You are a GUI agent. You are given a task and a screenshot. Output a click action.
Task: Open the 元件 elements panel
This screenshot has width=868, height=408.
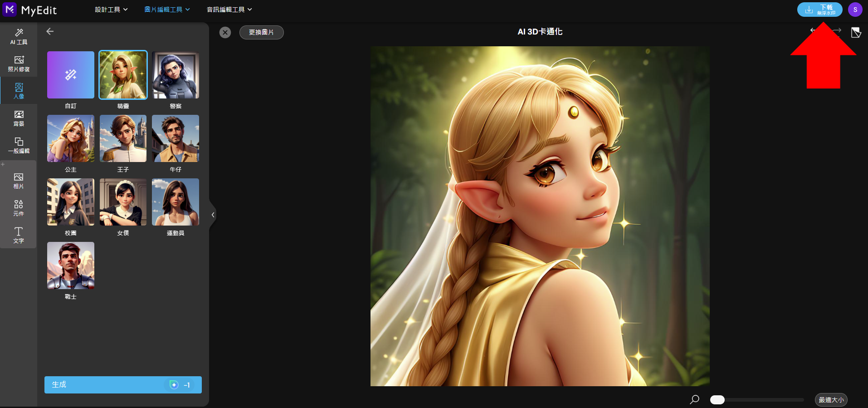[19, 208]
